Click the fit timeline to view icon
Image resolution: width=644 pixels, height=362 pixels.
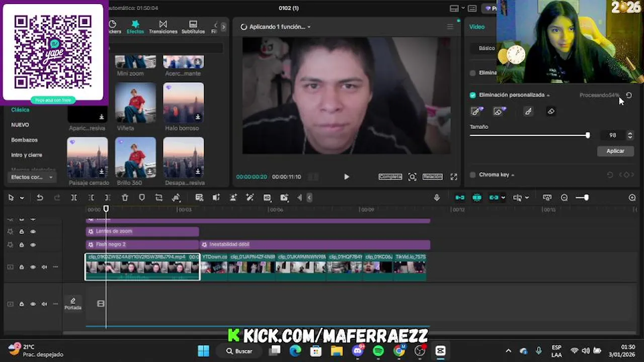[547, 198]
